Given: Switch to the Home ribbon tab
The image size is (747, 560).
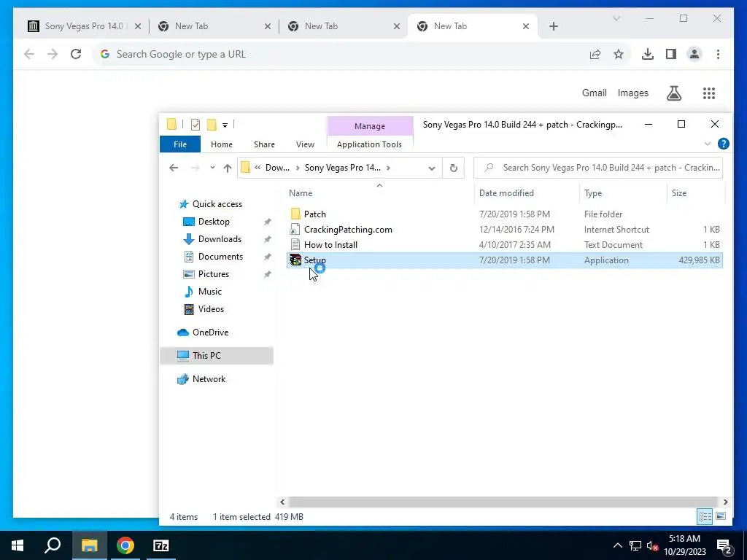Looking at the screenshot, I should click(222, 144).
